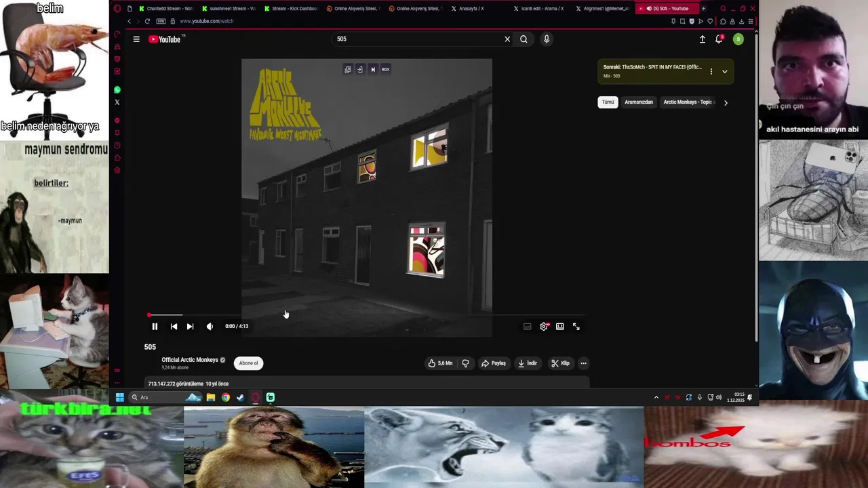Open Mix playlist three-dot options
Image resolution: width=868 pixels, height=488 pixels.
[711, 71]
